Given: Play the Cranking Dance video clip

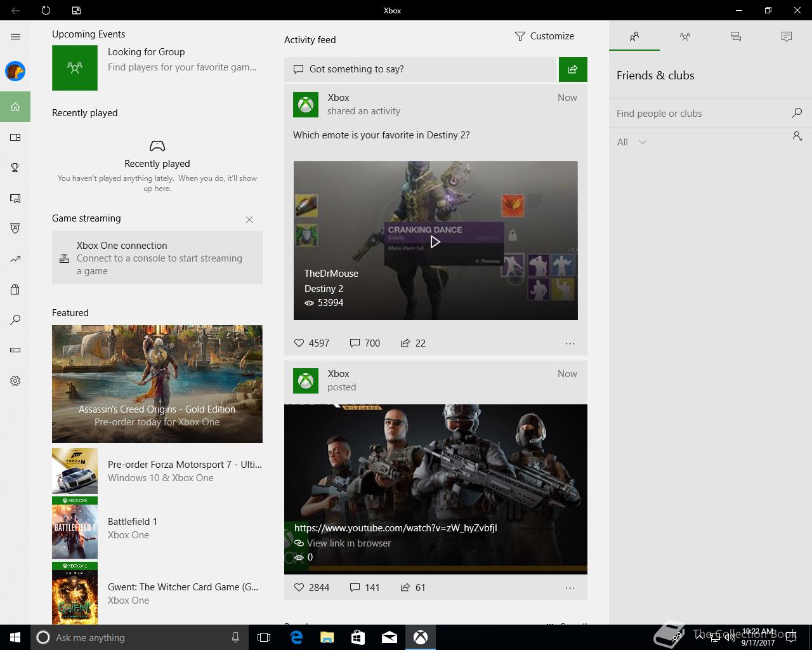Looking at the screenshot, I should [x=435, y=241].
